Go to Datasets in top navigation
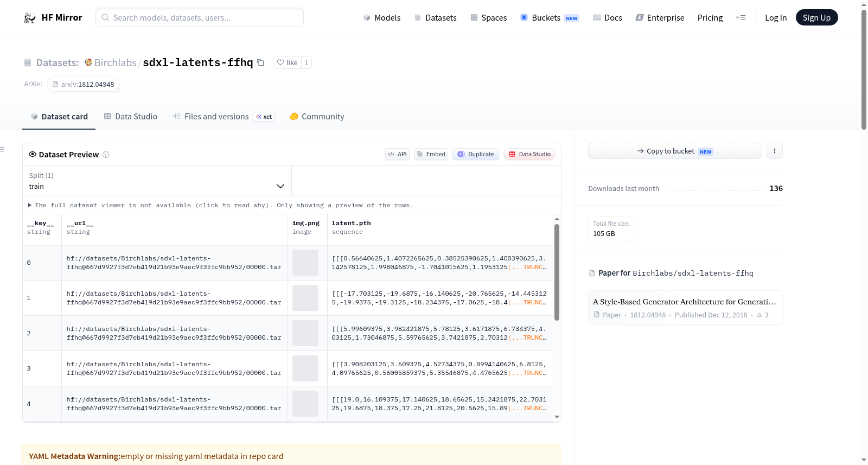 (x=436, y=18)
